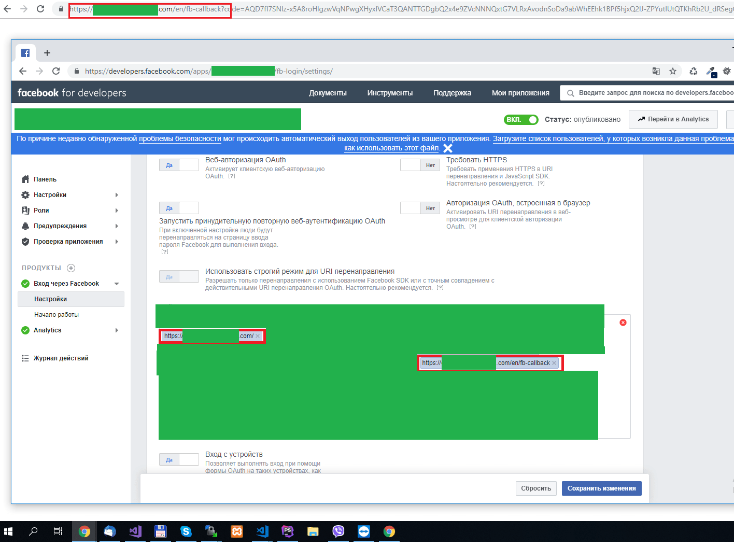Screen dimensions: 734x560
Task: Click the eyedropper color picker extension
Action: pos(711,72)
